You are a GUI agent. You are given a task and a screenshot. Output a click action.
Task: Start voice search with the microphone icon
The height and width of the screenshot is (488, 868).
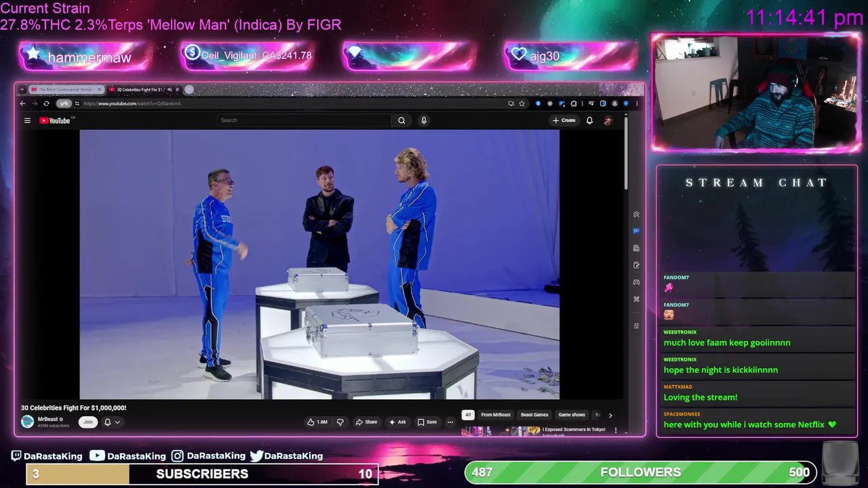click(424, 120)
